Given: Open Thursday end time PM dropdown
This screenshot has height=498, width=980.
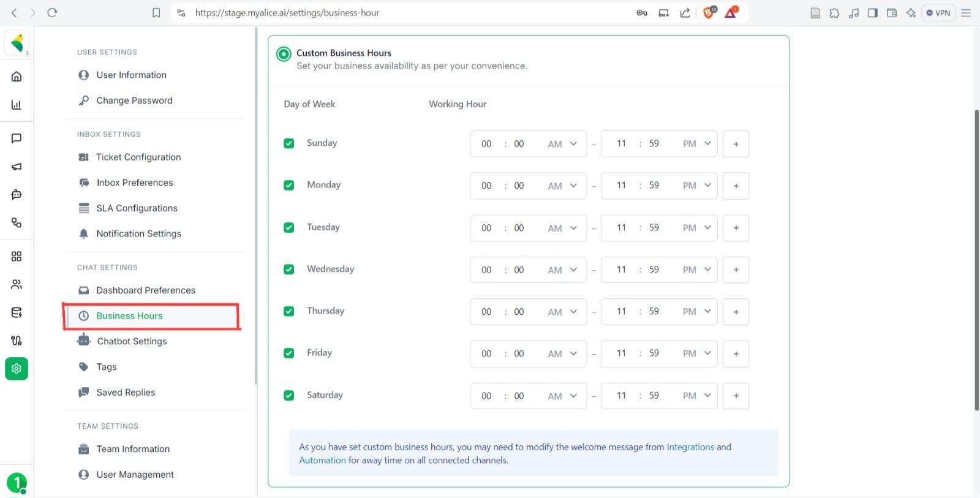Looking at the screenshot, I should (697, 312).
